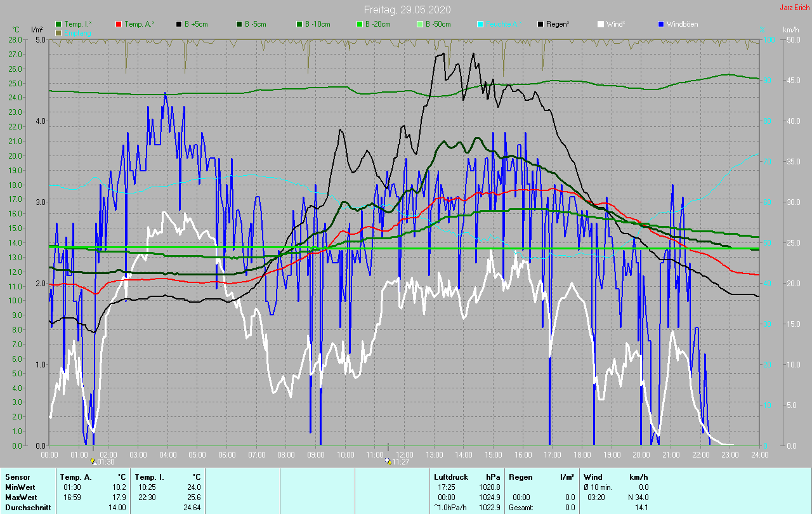Viewport: 812px width, 514px height.
Task: Click the Luftdruck column header in the table
Action: tap(451, 477)
